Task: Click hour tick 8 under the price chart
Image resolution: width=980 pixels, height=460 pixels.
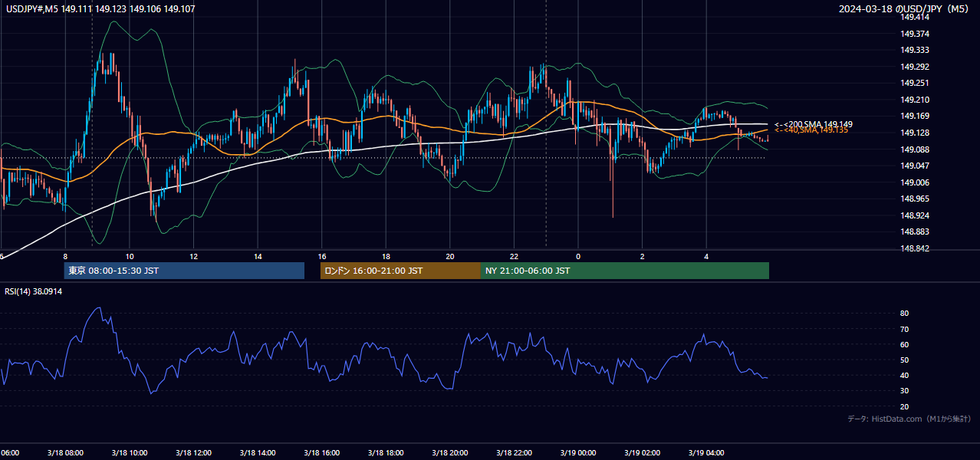Action: coord(65,257)
